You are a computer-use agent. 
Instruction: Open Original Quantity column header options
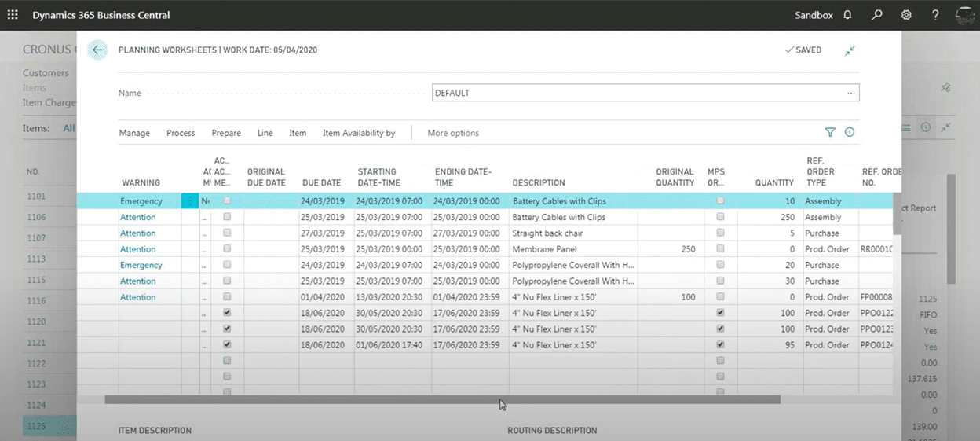pyautogui.click(x=675, y=177)
